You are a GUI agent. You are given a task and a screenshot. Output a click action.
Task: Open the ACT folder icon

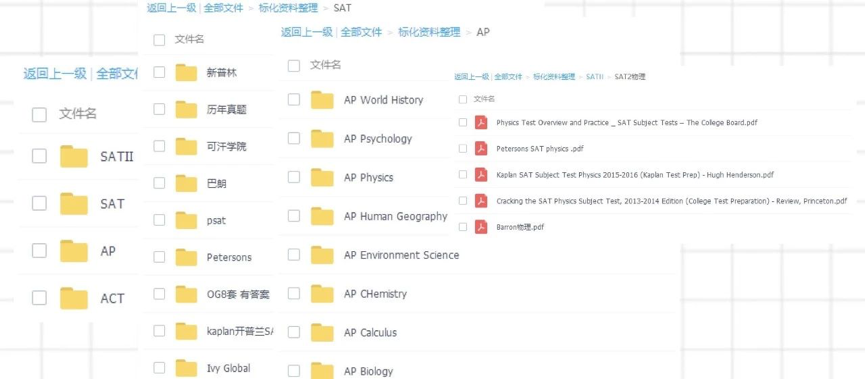point(74,298)
